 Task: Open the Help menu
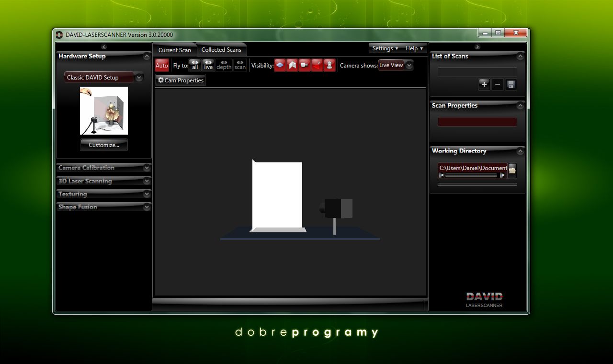[x=414, y=48]
